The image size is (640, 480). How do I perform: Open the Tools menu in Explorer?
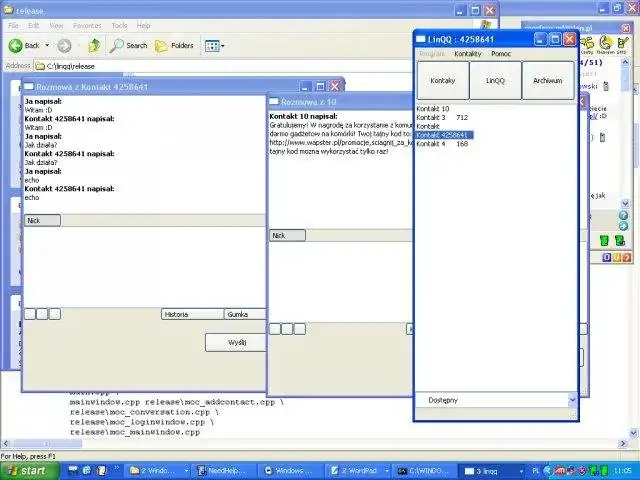coord(119,25)
